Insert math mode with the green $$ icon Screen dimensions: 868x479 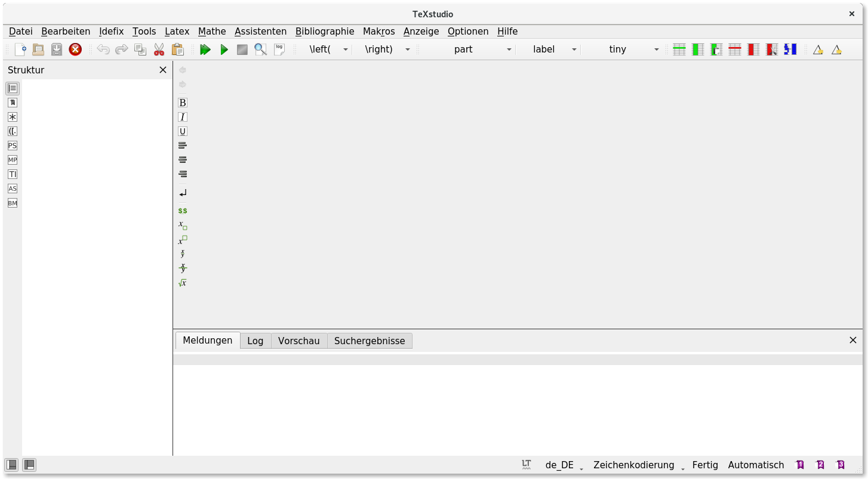[183, 211]
